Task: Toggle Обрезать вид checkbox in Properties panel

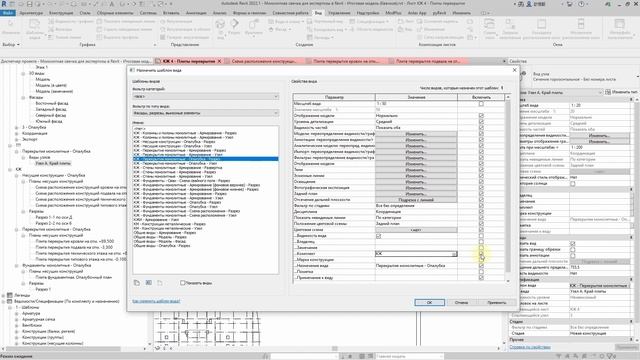Action: pyautogui.click(x=573, y=244)
